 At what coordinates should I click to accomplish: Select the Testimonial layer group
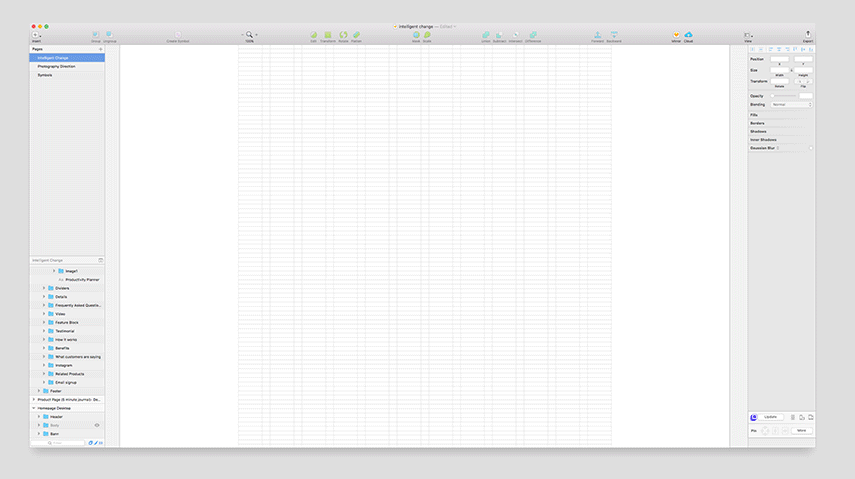(67, 331)
